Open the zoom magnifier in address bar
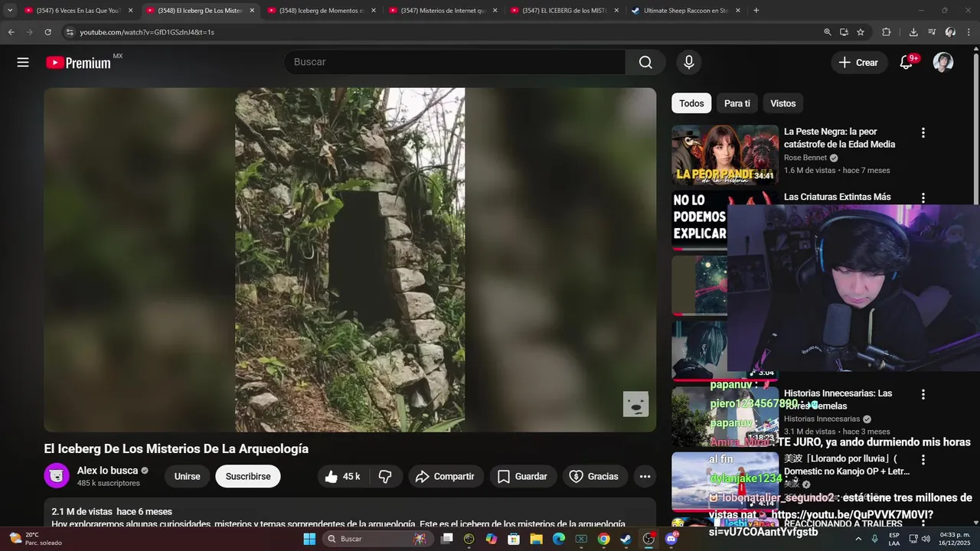This screenshot has width=980, height=551. point(828,32)
